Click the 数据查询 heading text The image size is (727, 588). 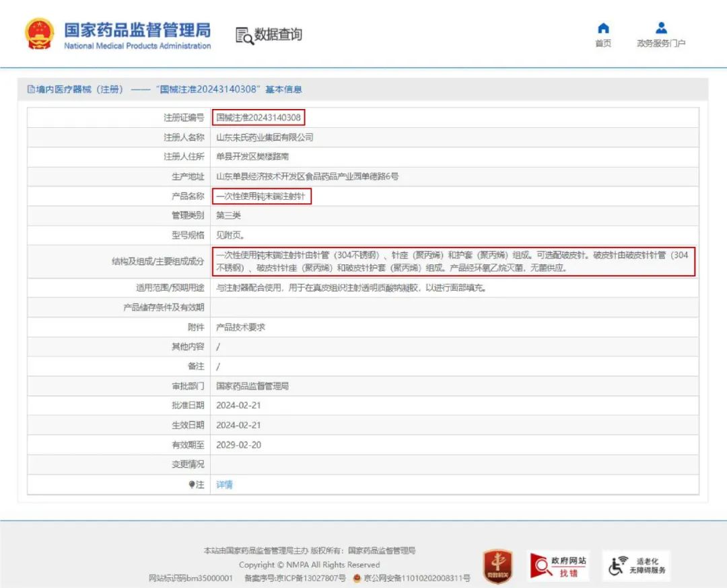point(278,35)
